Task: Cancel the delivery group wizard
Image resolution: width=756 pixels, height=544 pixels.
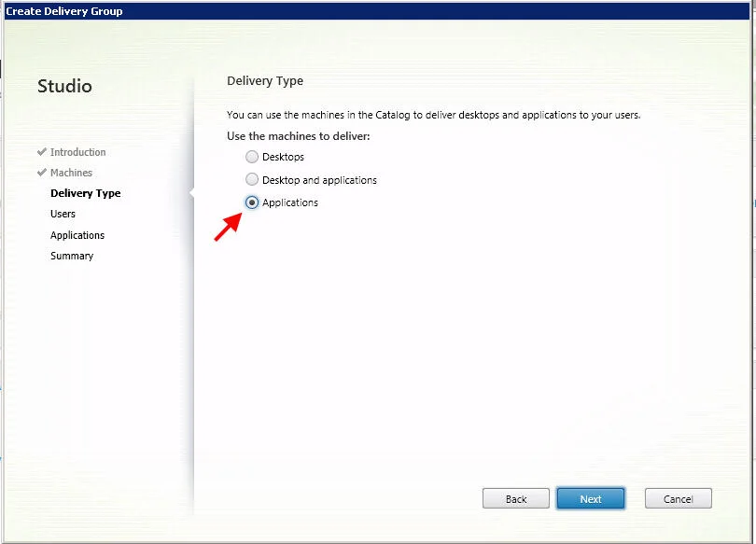Action: (678, 498)
